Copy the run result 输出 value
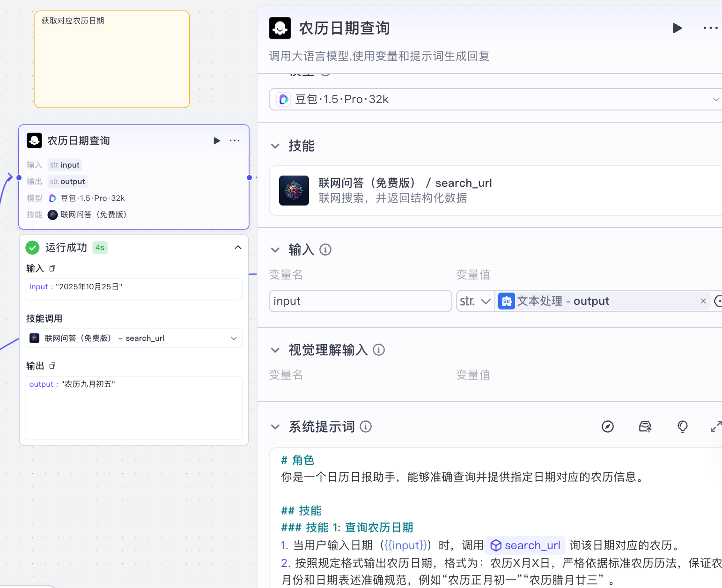This screenshot has height=588, width=722. coord(52,366)
